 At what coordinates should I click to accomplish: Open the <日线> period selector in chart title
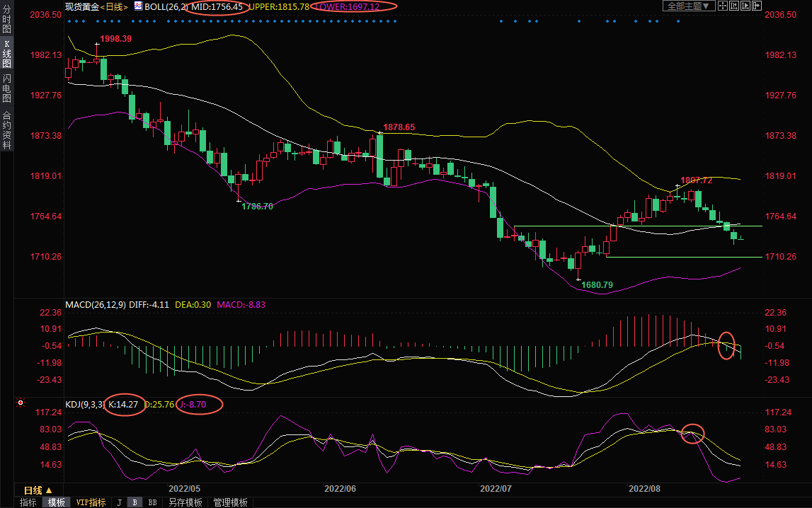point(114,6)
